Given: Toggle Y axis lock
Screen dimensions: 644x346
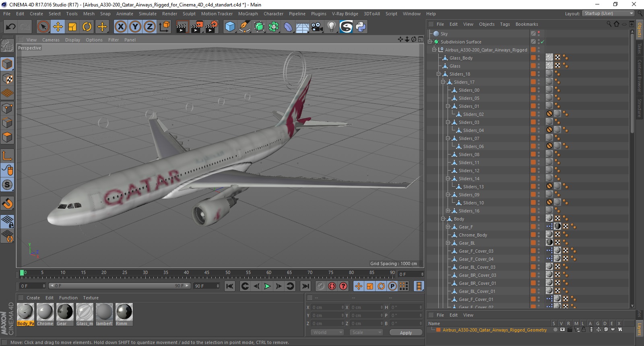Looking at the screenshot, I should point(135,27).
